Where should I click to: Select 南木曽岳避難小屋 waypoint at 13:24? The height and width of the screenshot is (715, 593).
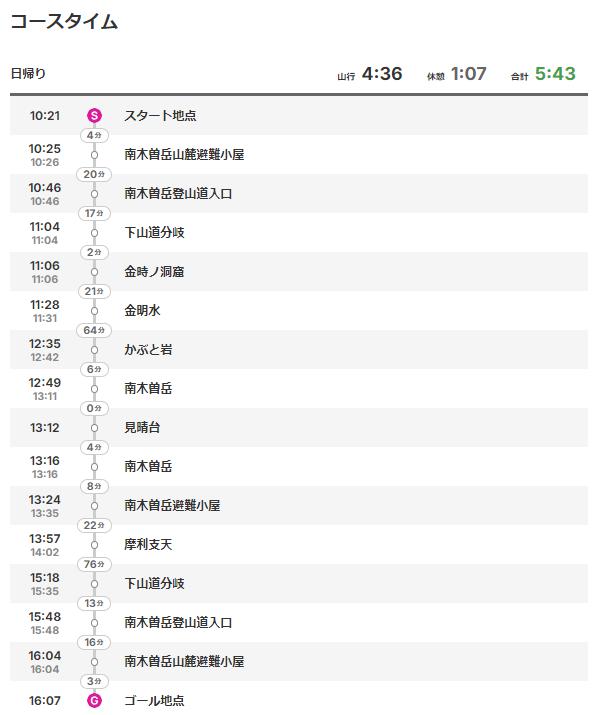click(172, 506)
